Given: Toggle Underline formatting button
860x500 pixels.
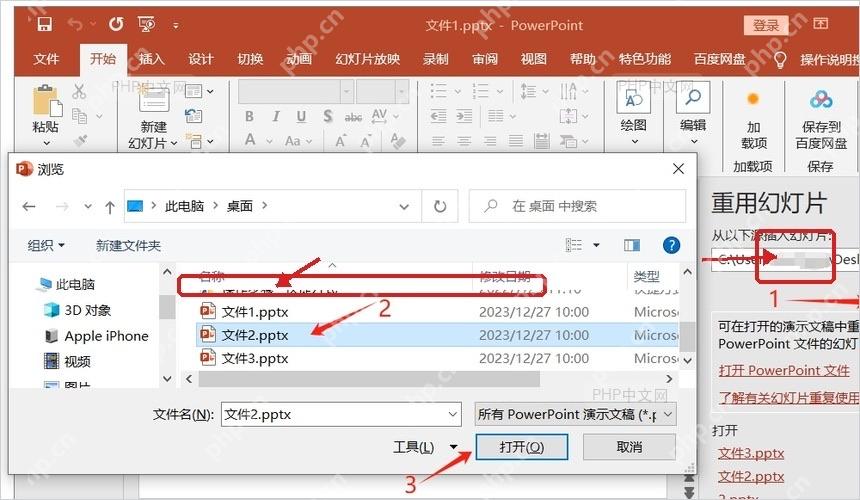Looking at the screenshot, I should pos(301,116).
